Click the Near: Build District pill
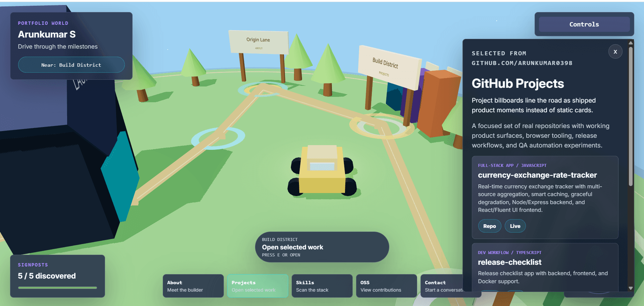This screenshot has height=306, width=644. 71,65
